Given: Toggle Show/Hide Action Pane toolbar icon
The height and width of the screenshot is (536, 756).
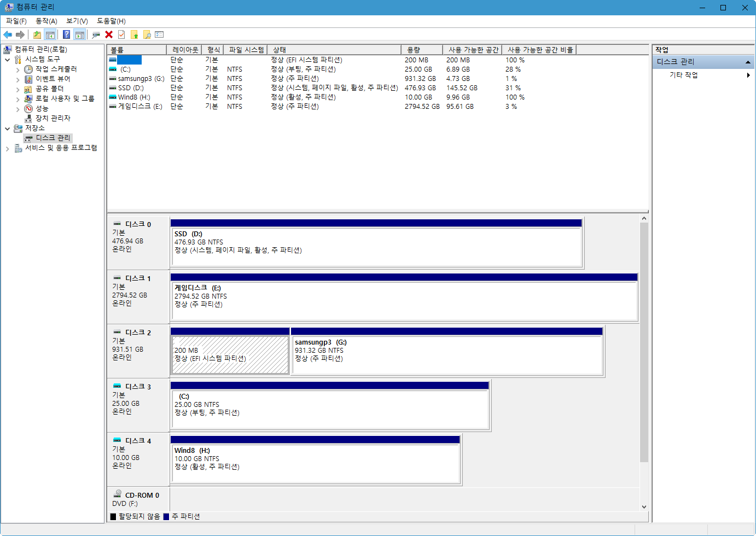Looking at the screenshot, I should pos(80,34).
